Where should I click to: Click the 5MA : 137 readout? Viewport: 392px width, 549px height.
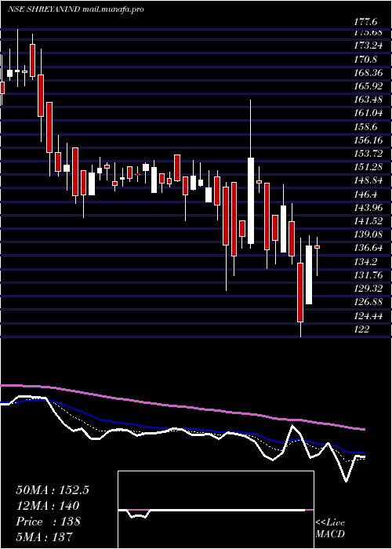pyautogui.click(x=44, y=536)
